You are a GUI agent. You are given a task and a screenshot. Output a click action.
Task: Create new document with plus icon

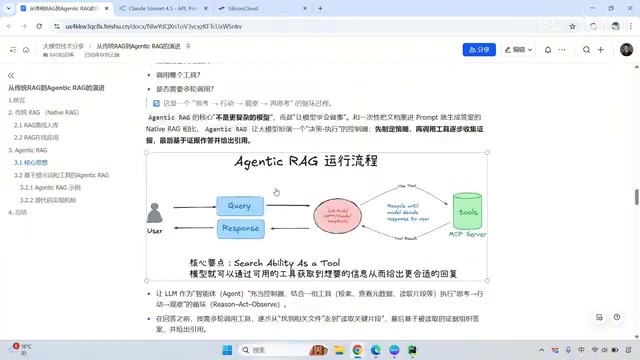point(600,49)
